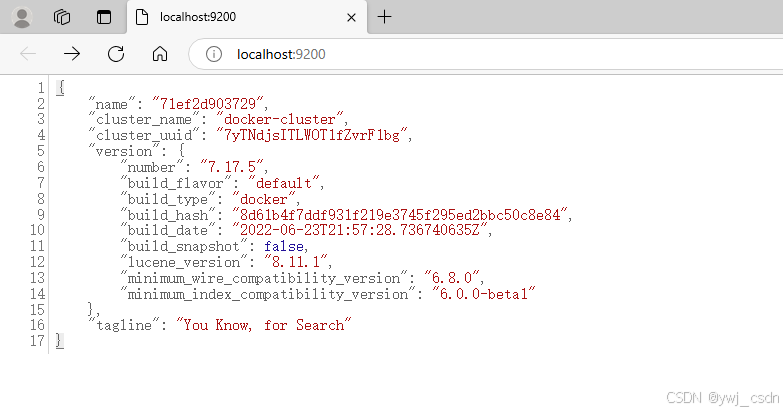Select the version number "7.17.5"
This screenshot has height=411, width=783.
point(231,167)
